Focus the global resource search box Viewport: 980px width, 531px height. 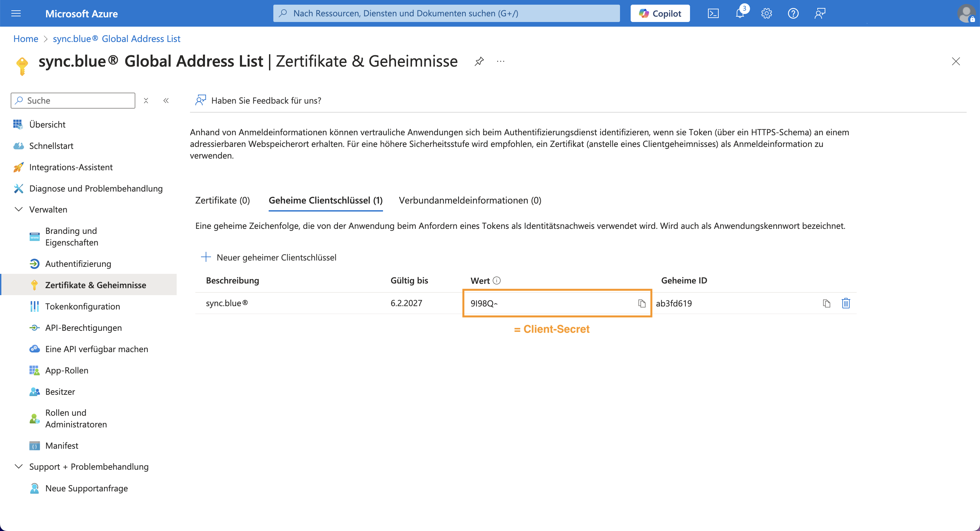click(x=447, y=13)
